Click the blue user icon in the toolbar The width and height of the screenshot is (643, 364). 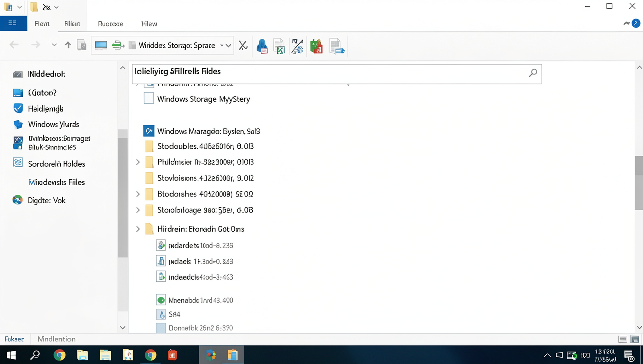[x=262, y=46]
